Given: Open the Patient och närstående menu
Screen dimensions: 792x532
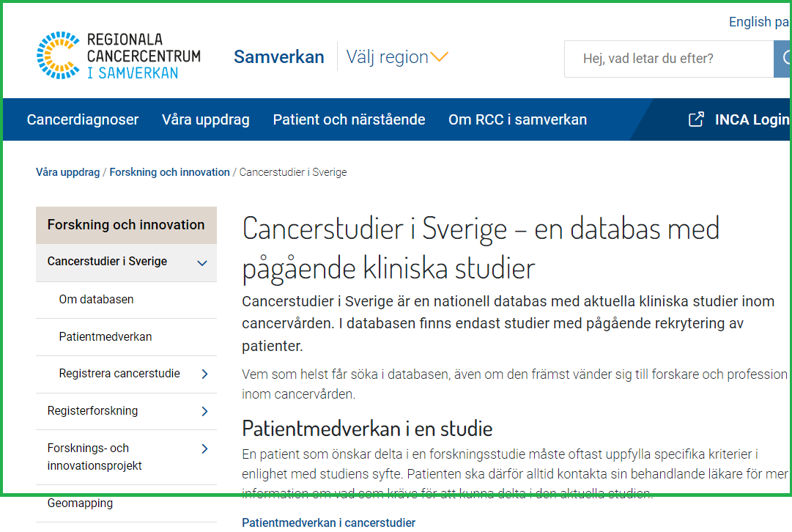Looking at the screenshot, I should pyautogui.click(x=349, y=119).
